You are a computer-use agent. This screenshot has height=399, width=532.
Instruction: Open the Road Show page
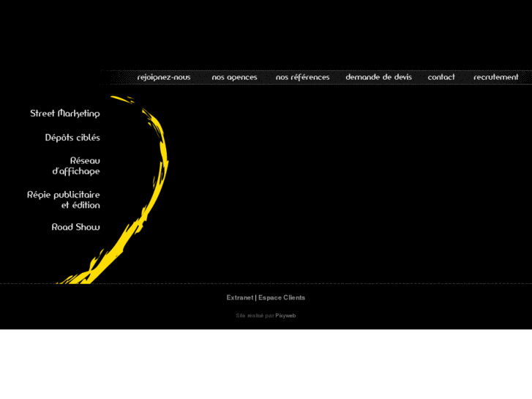point(75,227)
